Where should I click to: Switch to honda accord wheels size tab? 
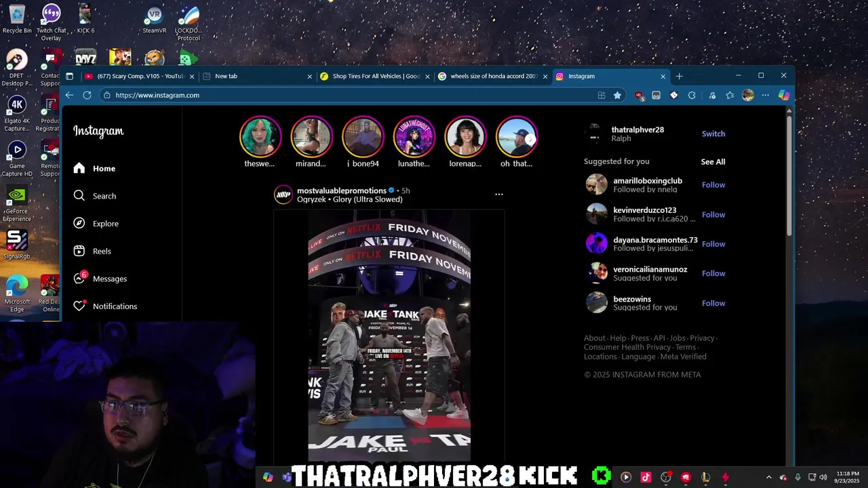click(x=493, y=76)
